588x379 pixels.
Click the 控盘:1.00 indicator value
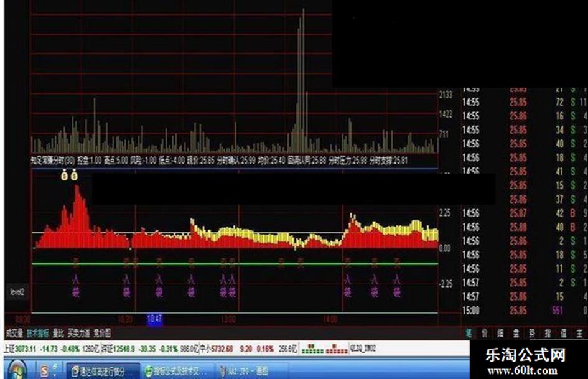tap(89, 161)
